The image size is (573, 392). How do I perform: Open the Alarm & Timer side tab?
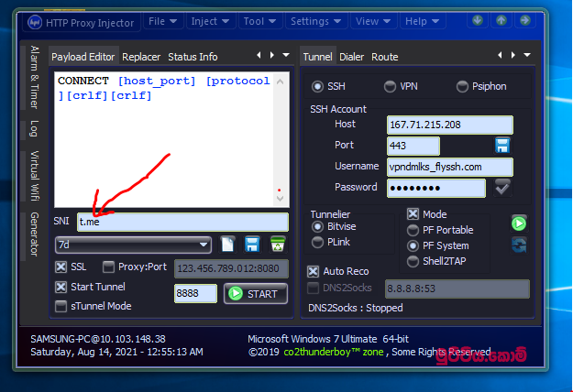point(34,77)
